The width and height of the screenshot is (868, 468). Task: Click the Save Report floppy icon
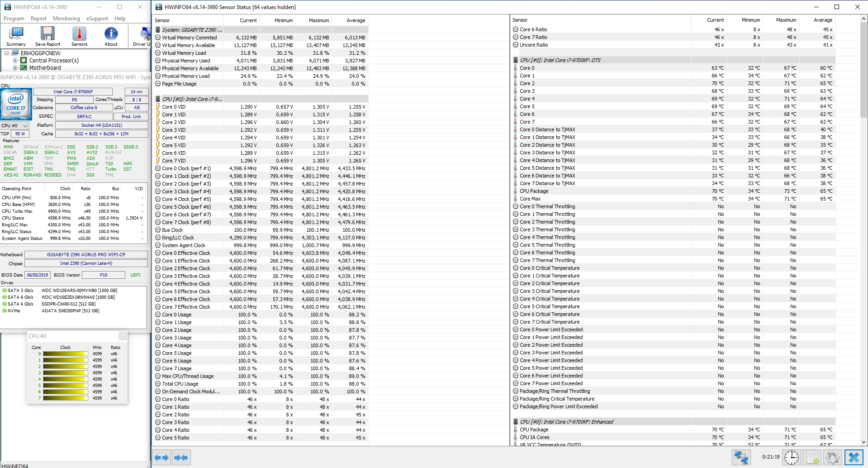point(47,36)
